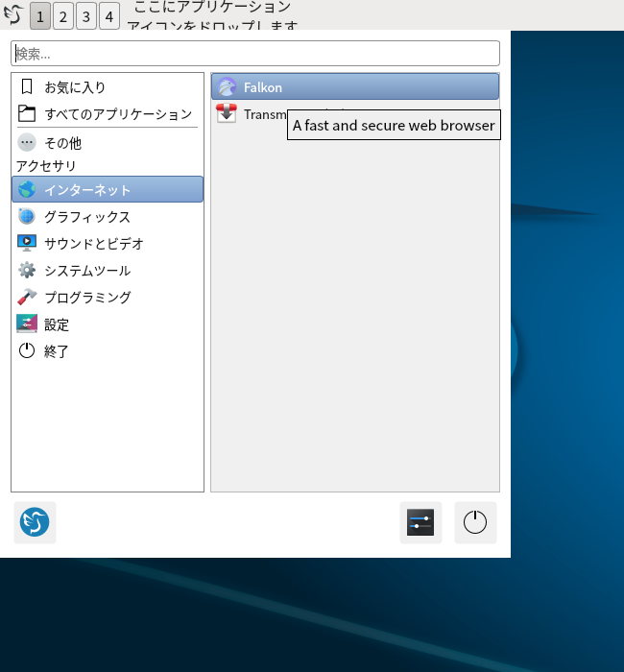This screenshot has height=672, width=624.
Task: Open the サウンドとビデオ category
Action: pos(108,244)
